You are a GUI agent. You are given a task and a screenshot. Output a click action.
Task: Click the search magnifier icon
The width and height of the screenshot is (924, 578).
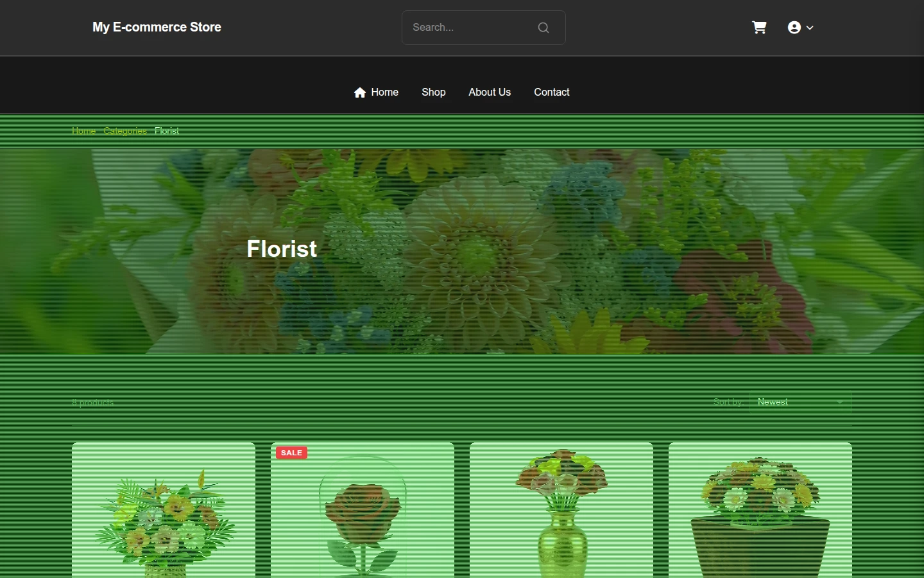pos(543,28)
